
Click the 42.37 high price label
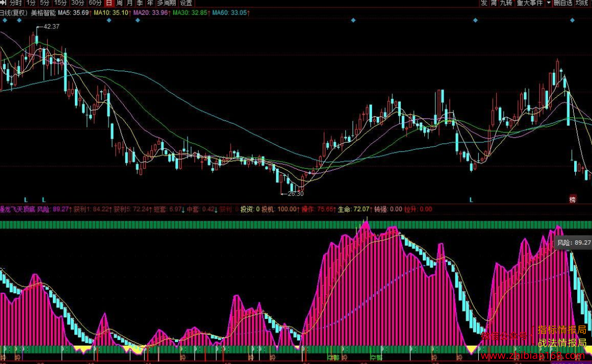coord(51,27)
